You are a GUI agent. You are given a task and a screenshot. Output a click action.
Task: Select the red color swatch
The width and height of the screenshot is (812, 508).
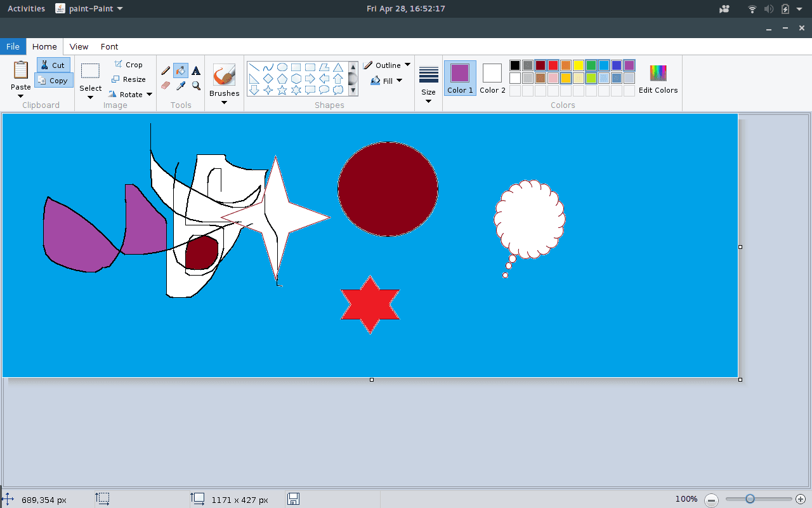tap(553, 65)
